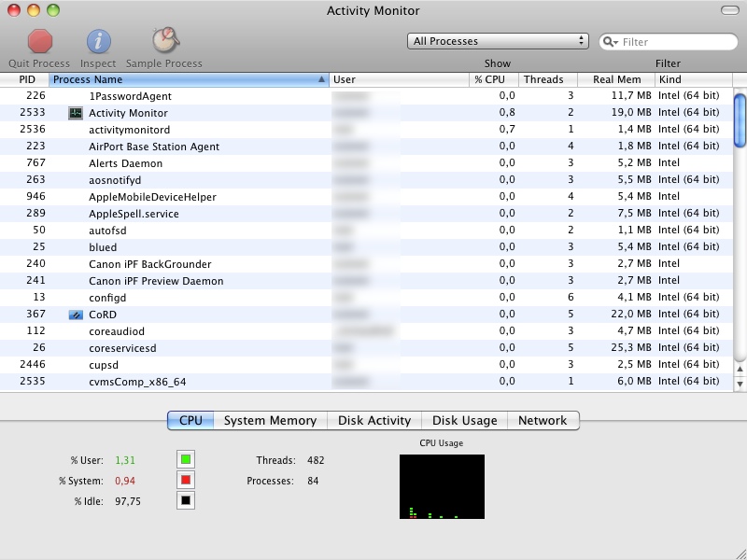Open the Inspect info icon
Viewport: 747px width, 560px height.
click(99, 41)
